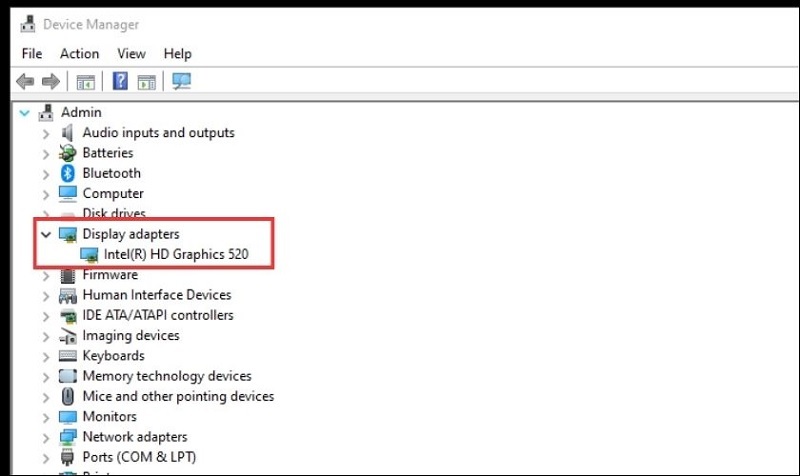Select the Memory technology devices item
The height and width of the screenshot is (476, 800).
(x=167, y=376)
